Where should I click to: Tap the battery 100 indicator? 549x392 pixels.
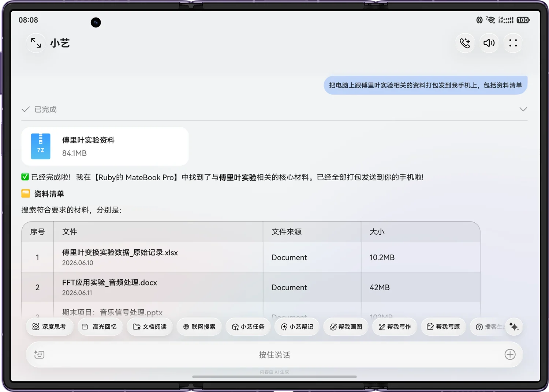(x=523, y=20)
